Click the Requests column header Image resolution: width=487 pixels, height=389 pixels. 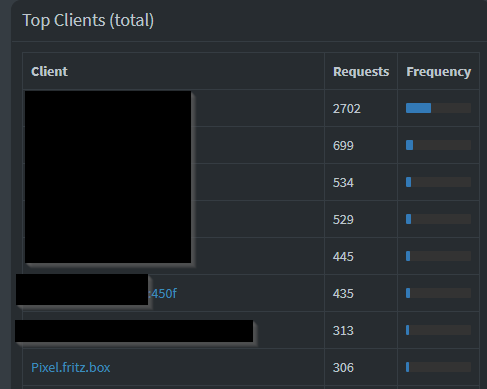click(361, 71)
